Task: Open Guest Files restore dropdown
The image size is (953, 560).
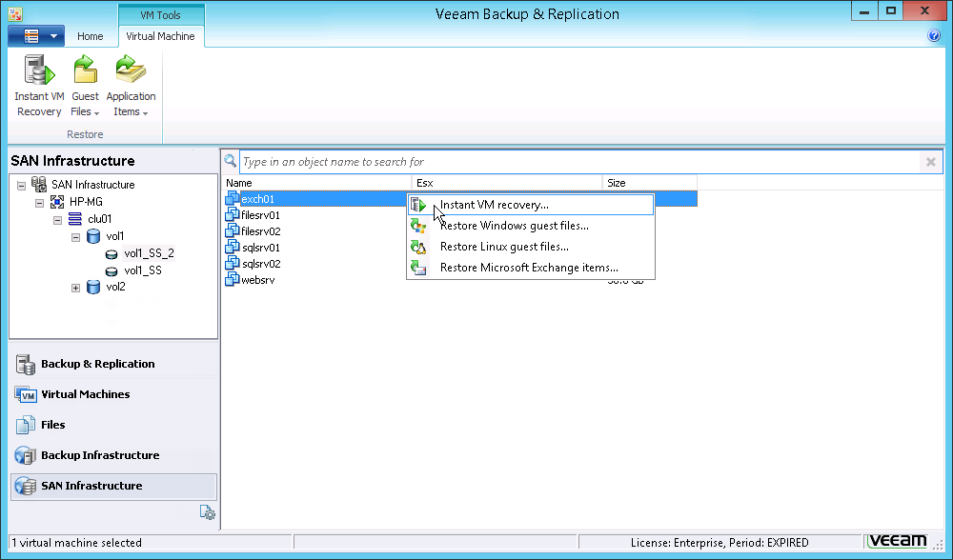Action: tap(85, 85)
